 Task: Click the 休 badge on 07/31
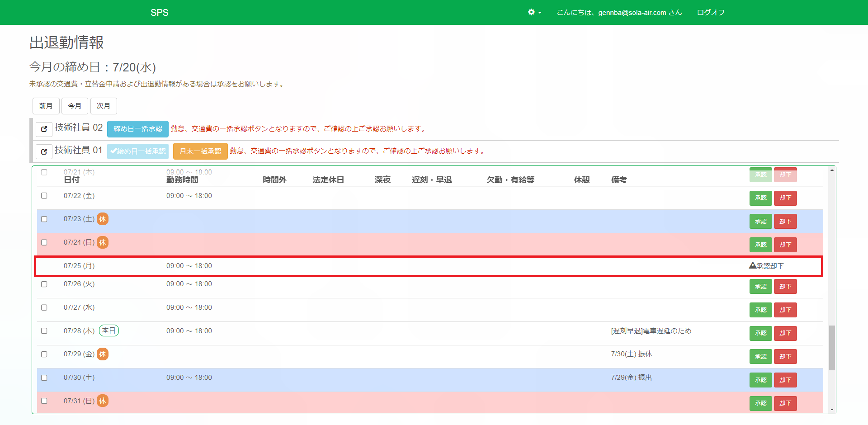[103, 401]
